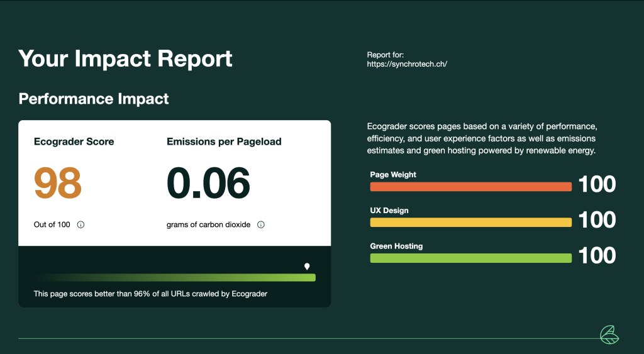Click the Page Weight 100 score
644x354 pixels.
(597, 184)
